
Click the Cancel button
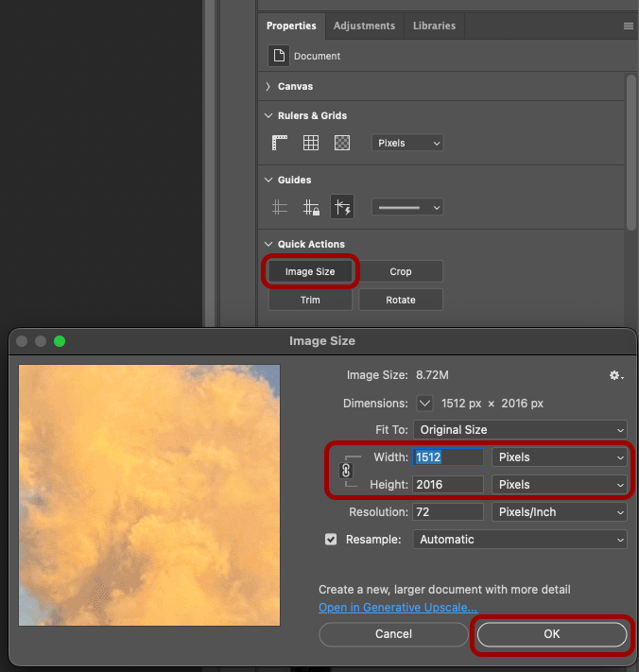[x=393, y=634]
